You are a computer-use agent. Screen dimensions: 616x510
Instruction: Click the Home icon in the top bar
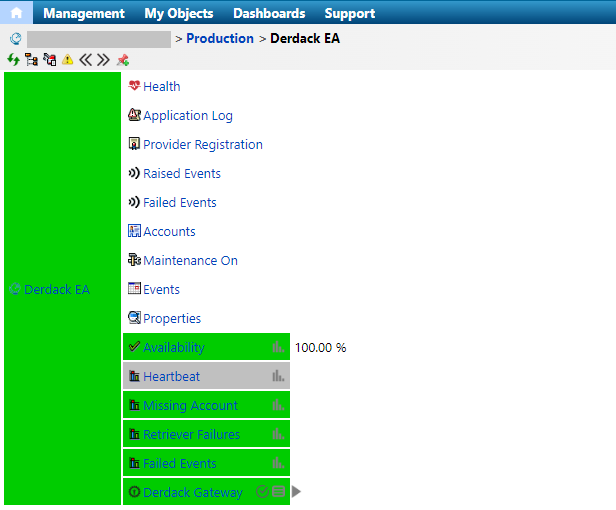pos(16,13)
